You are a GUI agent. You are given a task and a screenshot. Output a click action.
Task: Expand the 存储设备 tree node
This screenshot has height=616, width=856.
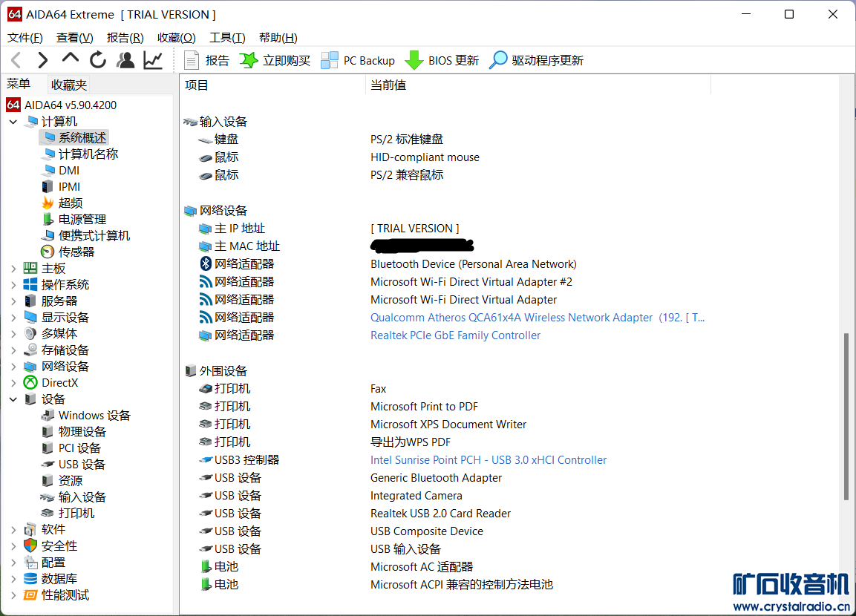coord(13,350)
